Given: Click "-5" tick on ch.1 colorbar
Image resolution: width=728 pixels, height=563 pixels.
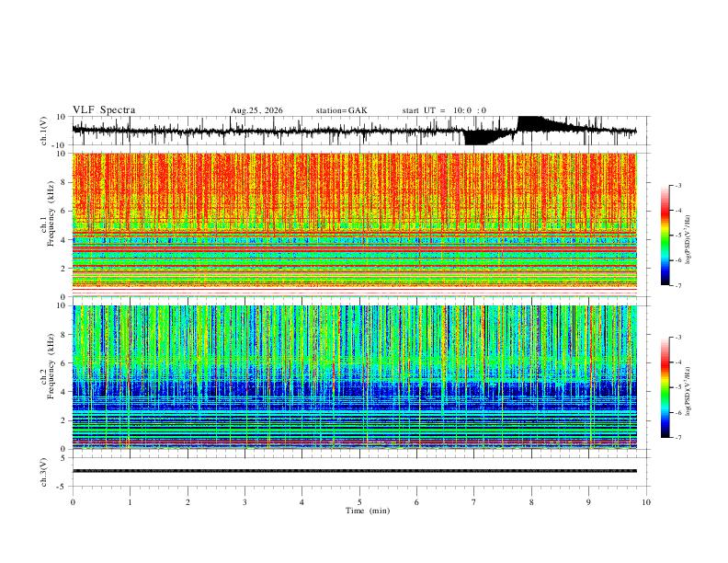Looking at the screenshot, I should [678, 236].
